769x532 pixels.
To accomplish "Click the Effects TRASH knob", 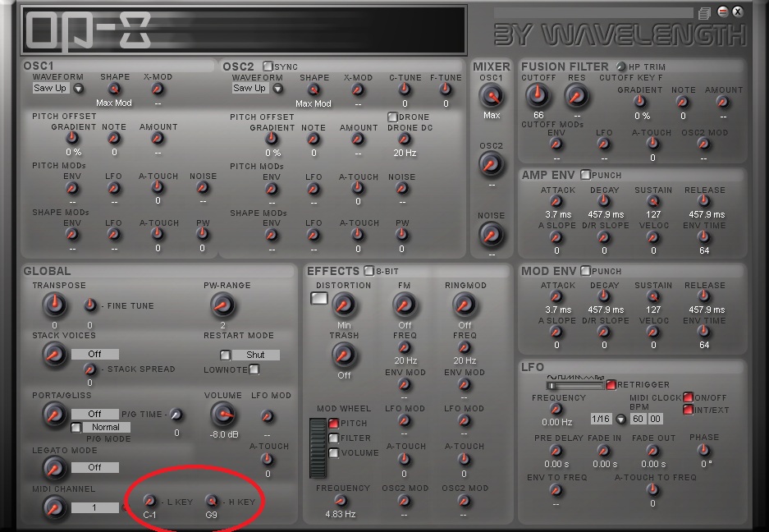I will point(344,355).
